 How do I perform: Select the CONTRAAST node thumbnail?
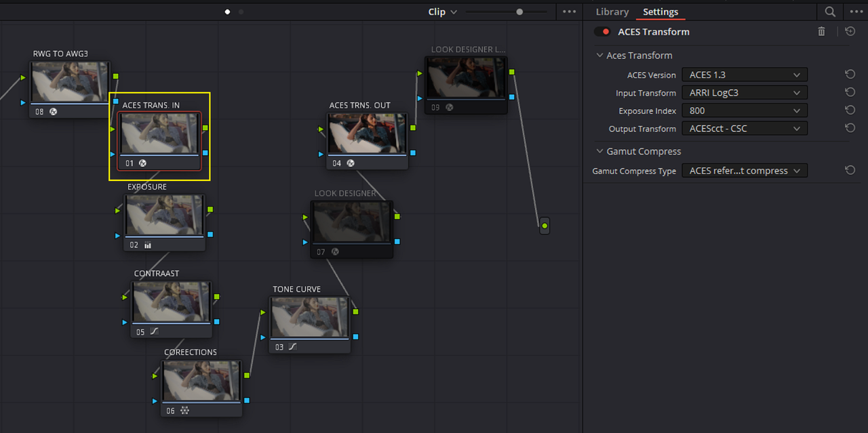pos(172,302)
